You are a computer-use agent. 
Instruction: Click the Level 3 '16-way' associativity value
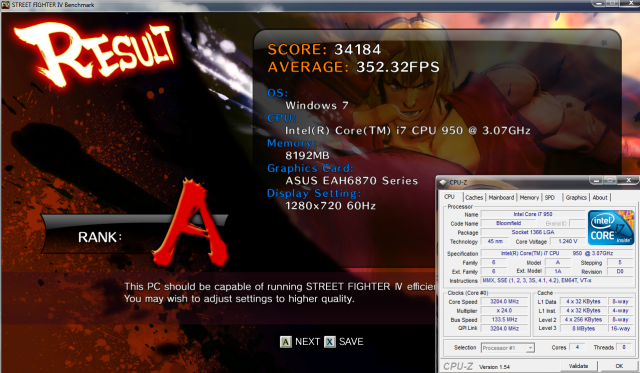click(620, 329)
